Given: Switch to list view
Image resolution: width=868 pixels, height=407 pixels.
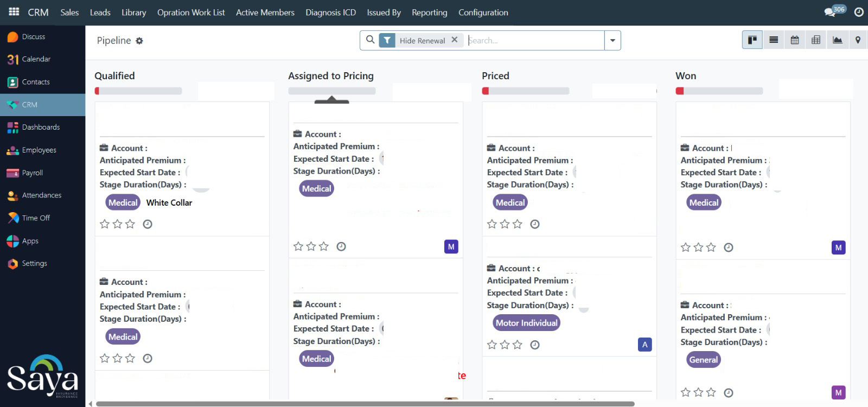Looking at the screenshot, I should tap(774, 40).
